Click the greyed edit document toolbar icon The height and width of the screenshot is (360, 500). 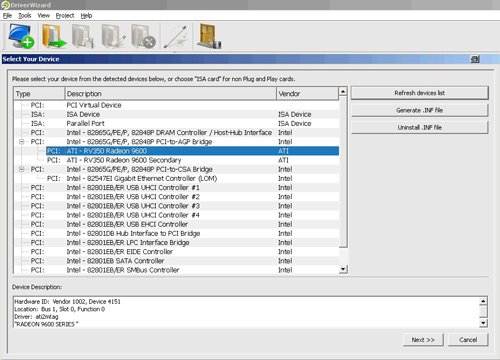tap(113, 36)
